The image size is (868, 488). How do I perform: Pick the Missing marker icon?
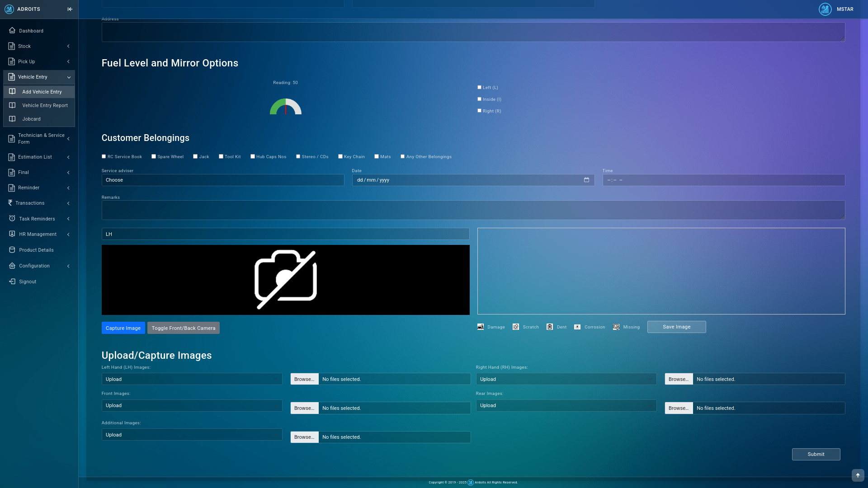tap(616, 327)
